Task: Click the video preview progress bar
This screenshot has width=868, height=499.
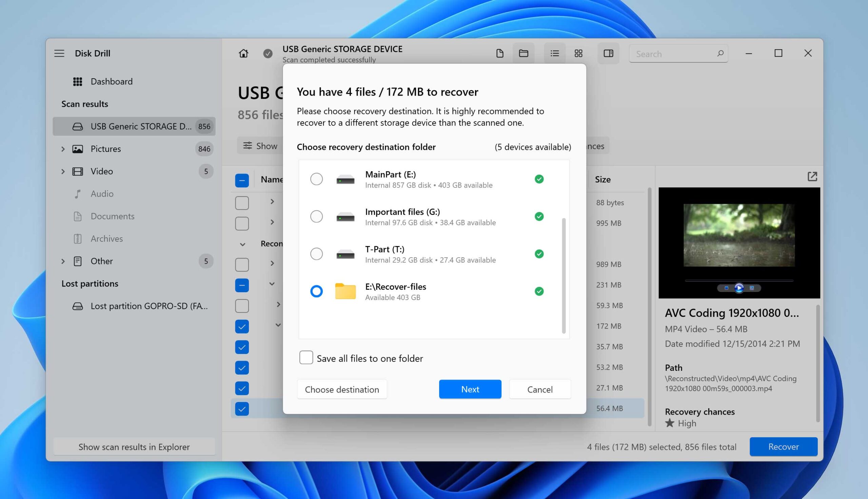Action: point(739,281)
